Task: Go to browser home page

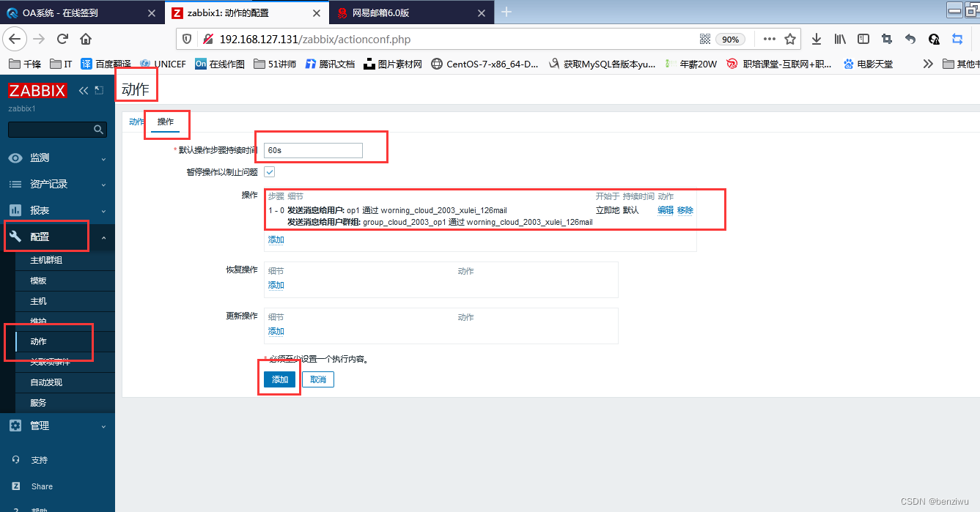Action: pos(86,39)
